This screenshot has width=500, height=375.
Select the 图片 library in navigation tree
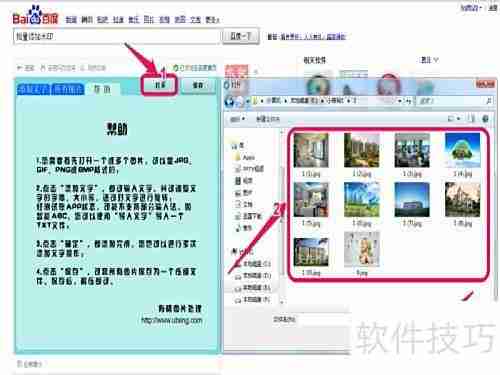pos(244,193)
